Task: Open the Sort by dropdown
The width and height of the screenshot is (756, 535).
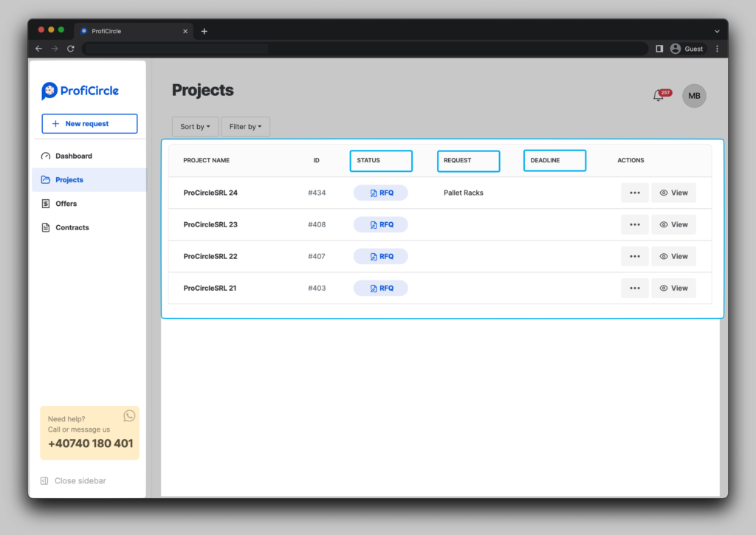Action: (x=195, y=127)
